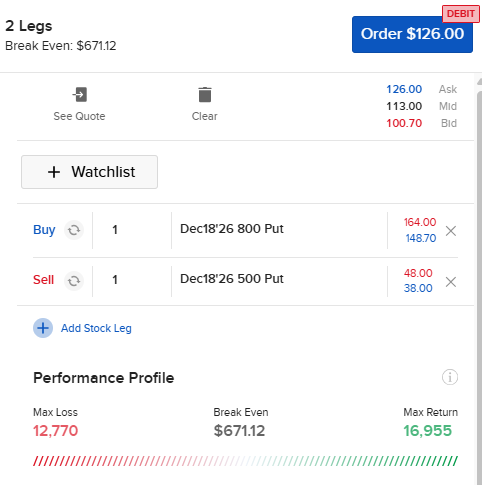Swap side on the 800 Put leg
The height and width of the screenshot is (485, 482).
tap(74, 230)
